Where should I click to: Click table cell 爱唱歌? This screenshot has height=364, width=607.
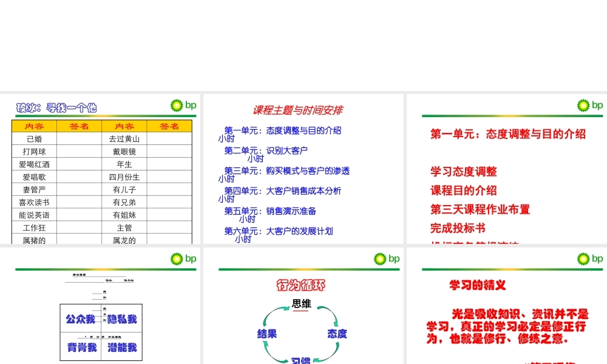point(35,177)
